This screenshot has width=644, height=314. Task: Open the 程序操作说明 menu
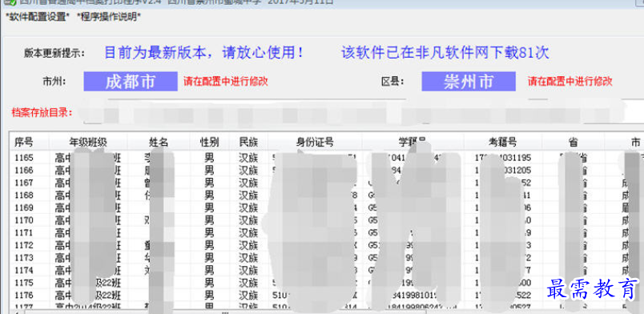(x=109, y=18)
